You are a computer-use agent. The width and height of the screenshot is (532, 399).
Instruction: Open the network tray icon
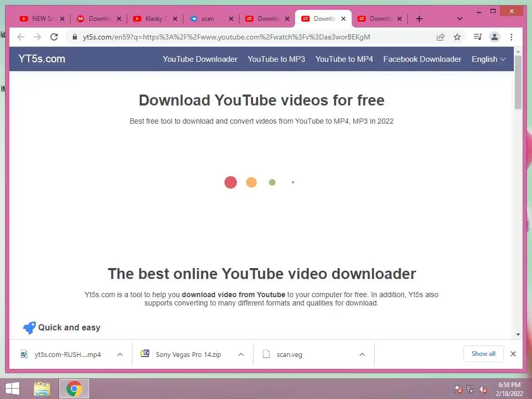pos(471,389)
